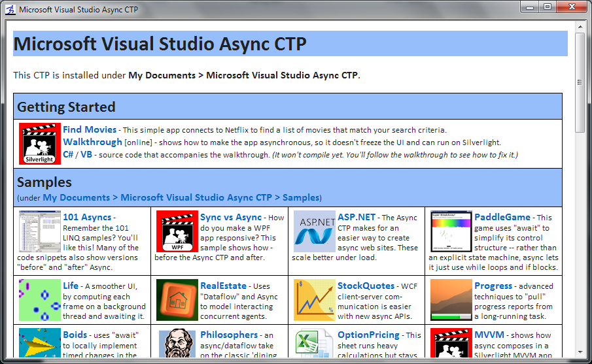Open the MVVM sample link
Image resolution: width=592 pixels, height=364 pixels.
pyautogui.click(x=489, y=335)
